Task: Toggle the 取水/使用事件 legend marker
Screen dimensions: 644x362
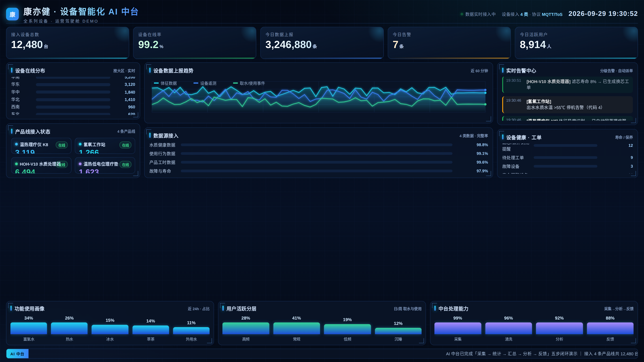Action: pos(235,83)
